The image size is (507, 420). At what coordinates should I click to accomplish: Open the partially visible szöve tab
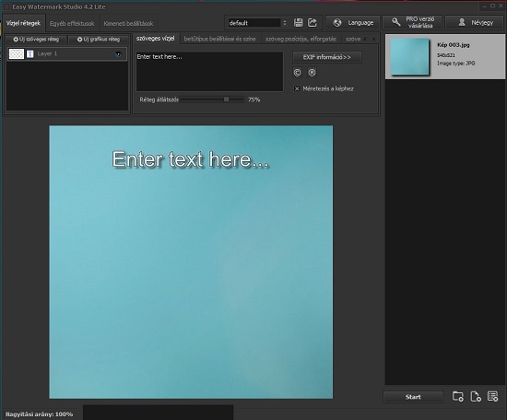[352, 39]
